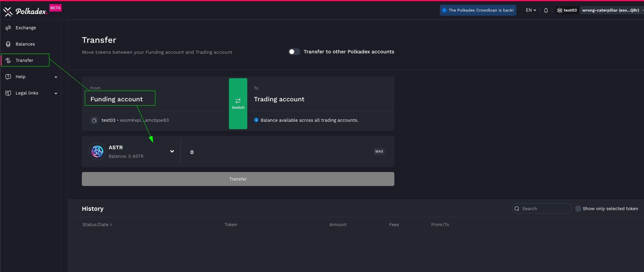
Task: Click the Polkadex logo
Action: (25, 12)
